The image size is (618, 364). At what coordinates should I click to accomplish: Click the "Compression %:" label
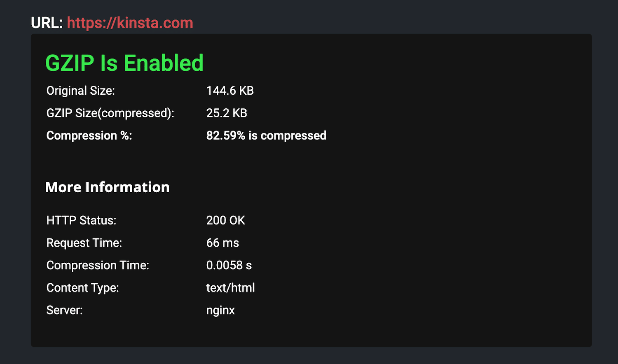pyautogui.click(x=89, y=135)
